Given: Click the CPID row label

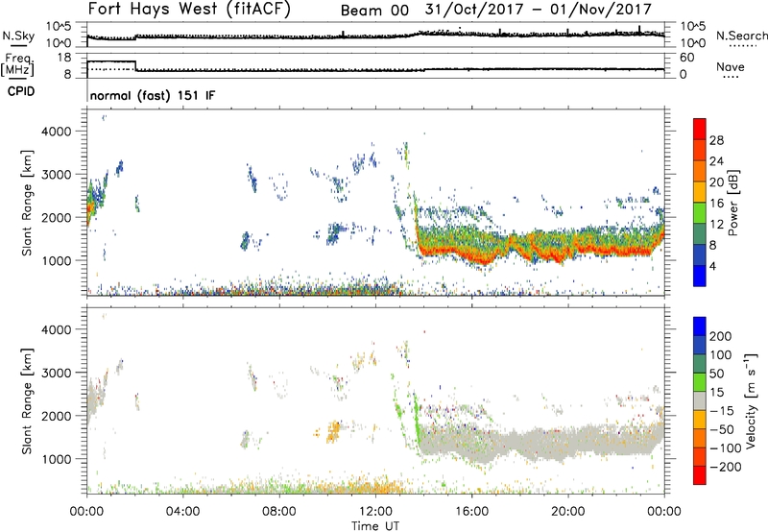Looking at the screenshot, I should (21, 91).
